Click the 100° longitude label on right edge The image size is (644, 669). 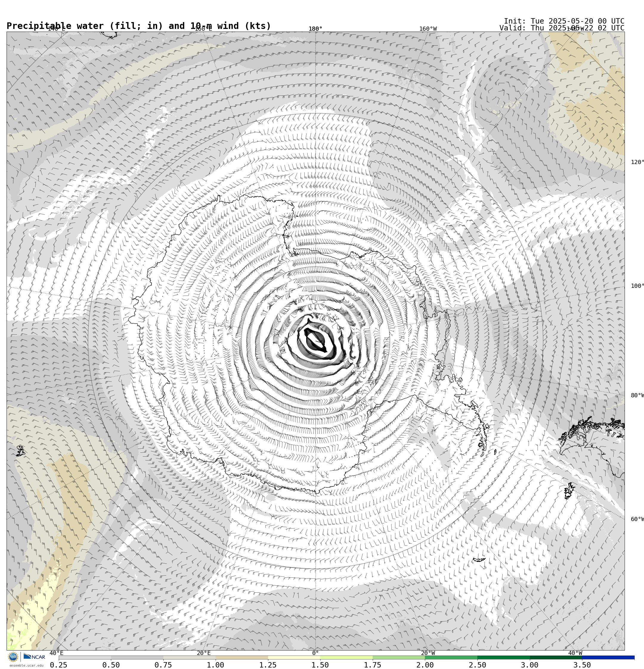click(x=637, y=286)
